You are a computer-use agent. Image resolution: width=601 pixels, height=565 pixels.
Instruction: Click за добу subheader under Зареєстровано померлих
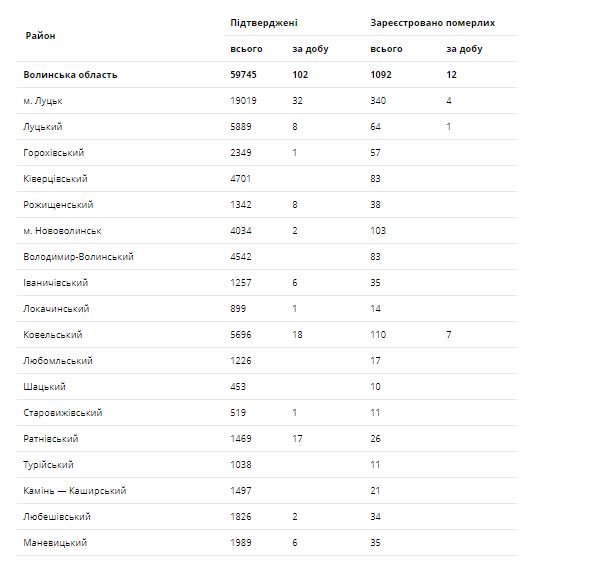(x=465, y=49)
